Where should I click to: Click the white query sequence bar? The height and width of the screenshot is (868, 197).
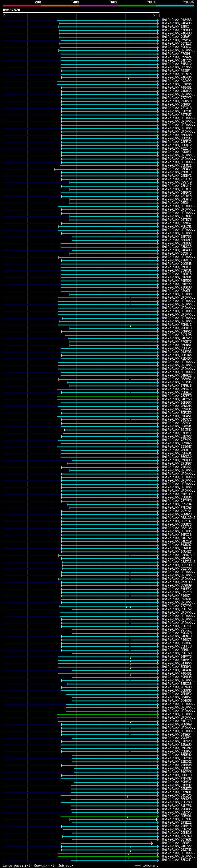coord(81,12)
